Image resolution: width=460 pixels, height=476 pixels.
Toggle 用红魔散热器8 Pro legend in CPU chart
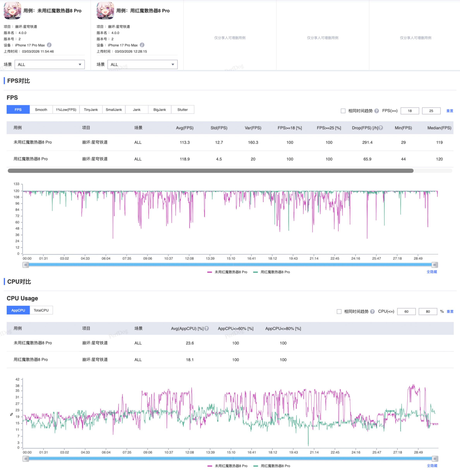coord(272,466)
